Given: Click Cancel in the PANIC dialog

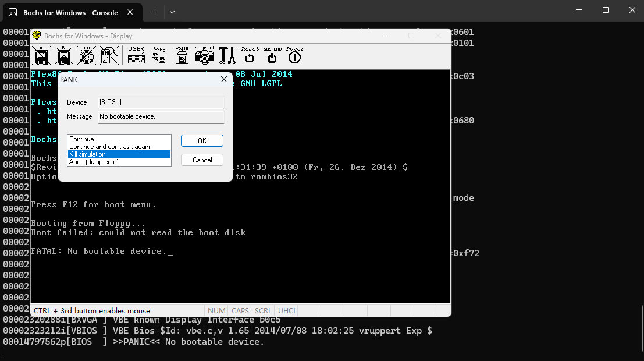Looking at the screenshot, I should click(x=202, y=160).
